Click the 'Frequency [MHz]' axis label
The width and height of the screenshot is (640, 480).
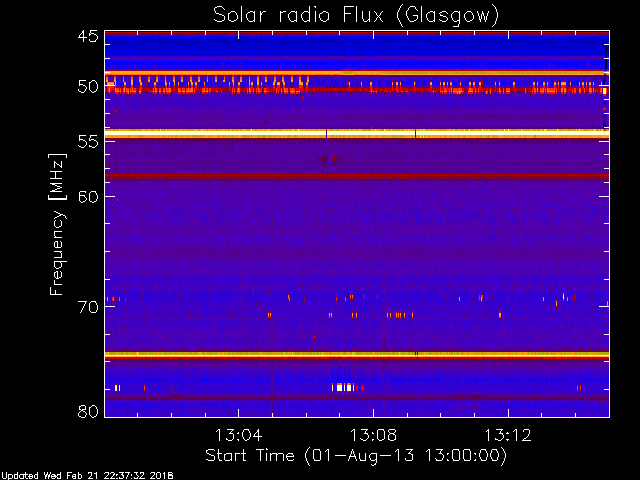[x=57, y=224]
